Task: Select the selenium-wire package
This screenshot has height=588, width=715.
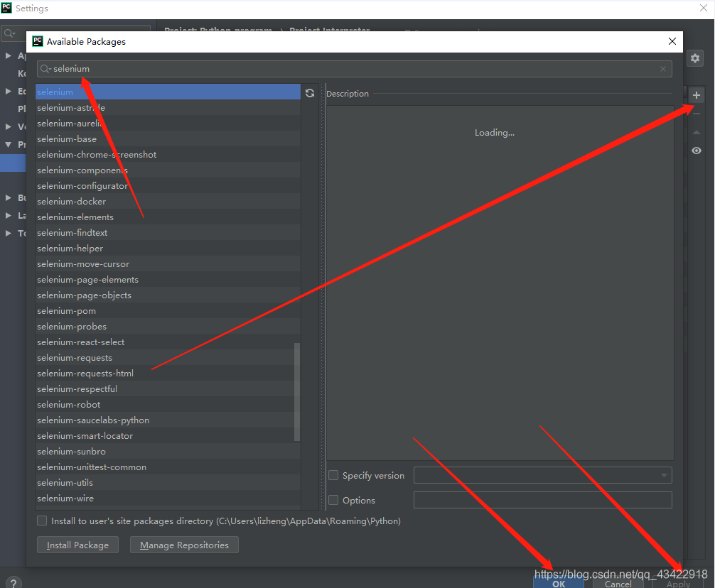Action: [x=168, y=499]
